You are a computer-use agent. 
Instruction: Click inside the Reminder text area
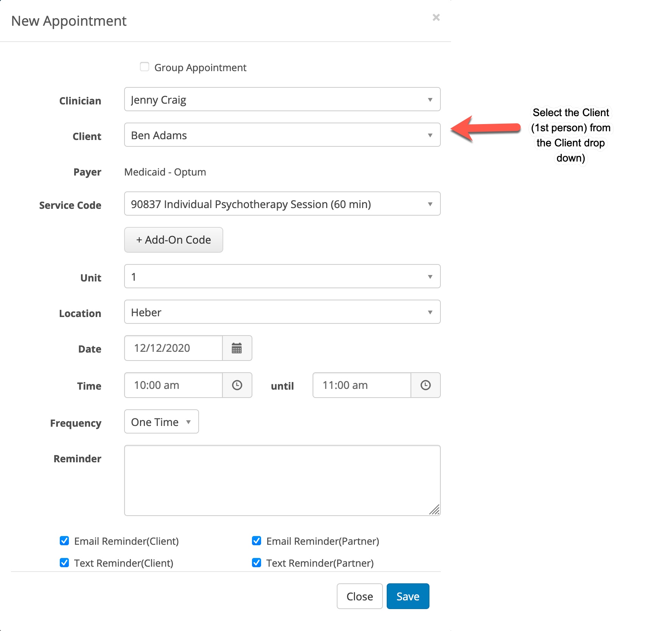282,480
